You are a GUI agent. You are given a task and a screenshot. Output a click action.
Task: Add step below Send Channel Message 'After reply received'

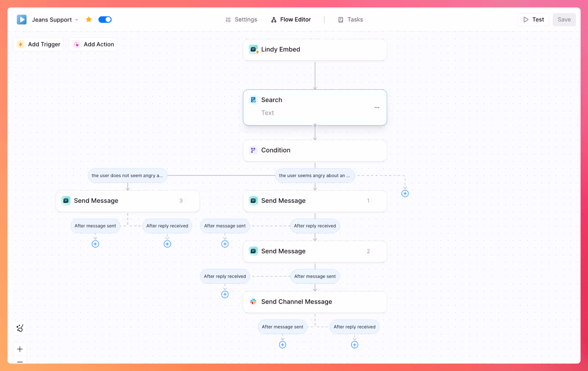click(x=355, y=345)
